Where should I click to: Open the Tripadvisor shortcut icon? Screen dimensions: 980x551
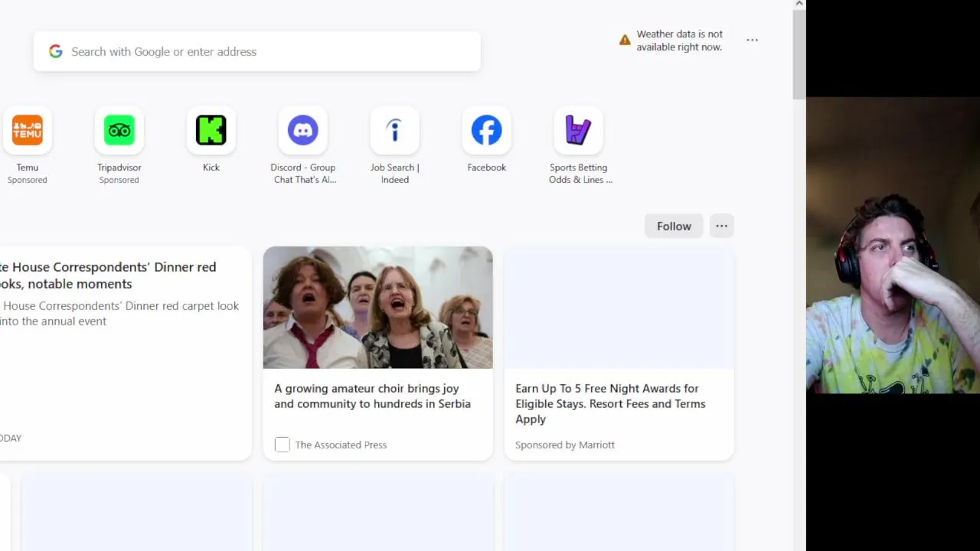click(x=119, y=130)
